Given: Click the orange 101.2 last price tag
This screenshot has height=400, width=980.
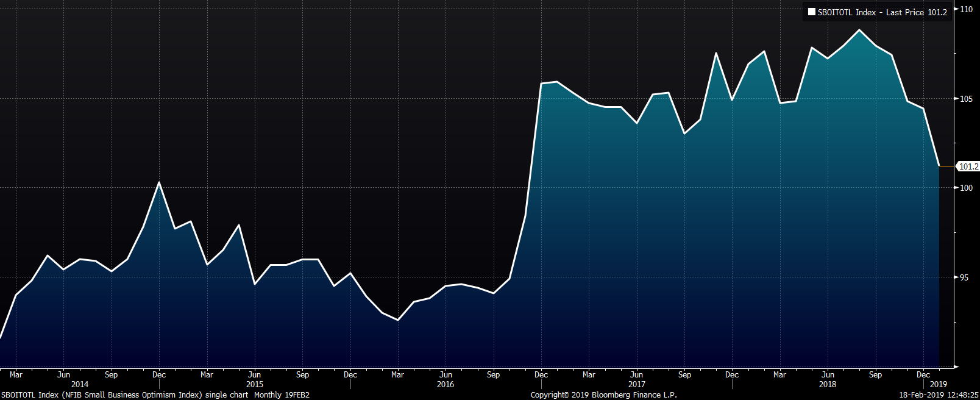Looking at the screenshot, I should pos(968,166).
